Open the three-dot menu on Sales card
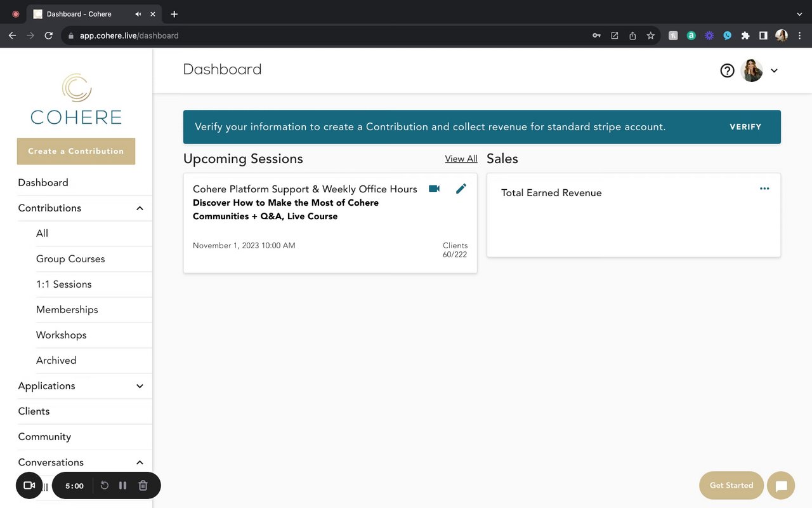812x508 pixels. click(x=764, y=189)
